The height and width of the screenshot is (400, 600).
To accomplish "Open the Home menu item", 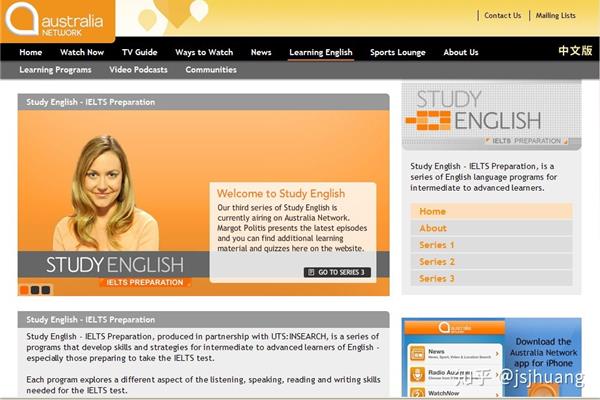I will click(31, 52).
